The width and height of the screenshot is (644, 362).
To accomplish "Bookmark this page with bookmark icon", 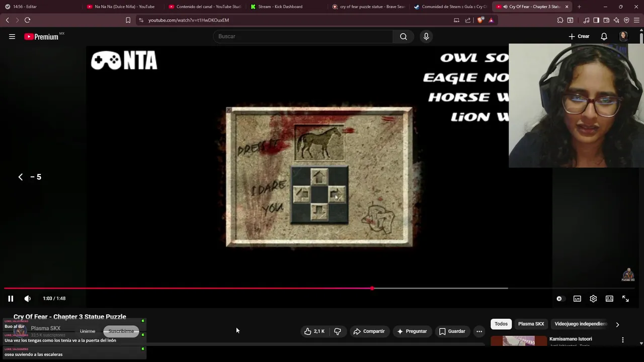I will pyautogui.click(x=128, y=20).
